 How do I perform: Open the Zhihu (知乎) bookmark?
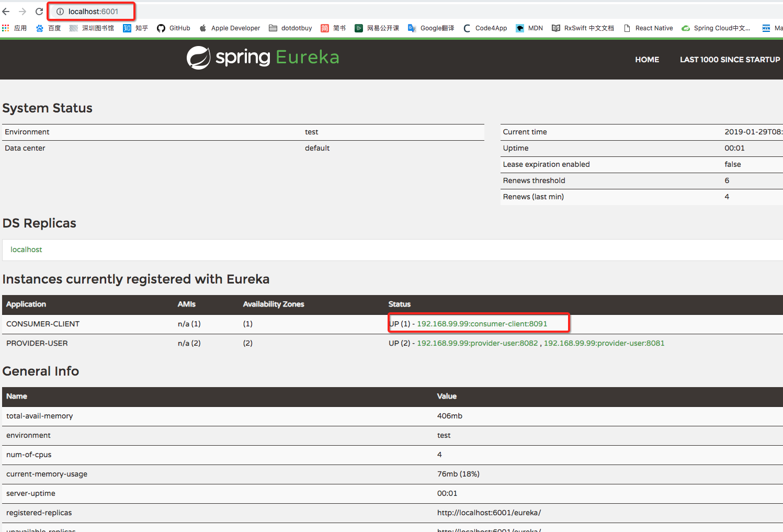pos(135,28)
